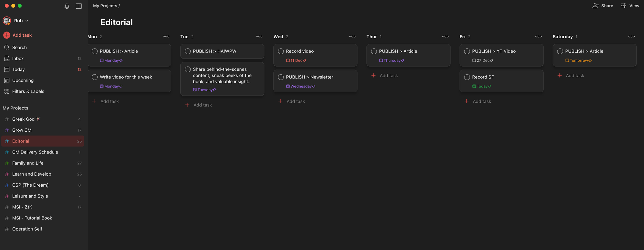Open Fri column more options menu
Viewport: 644px width, 250px height.
point(538,37)
